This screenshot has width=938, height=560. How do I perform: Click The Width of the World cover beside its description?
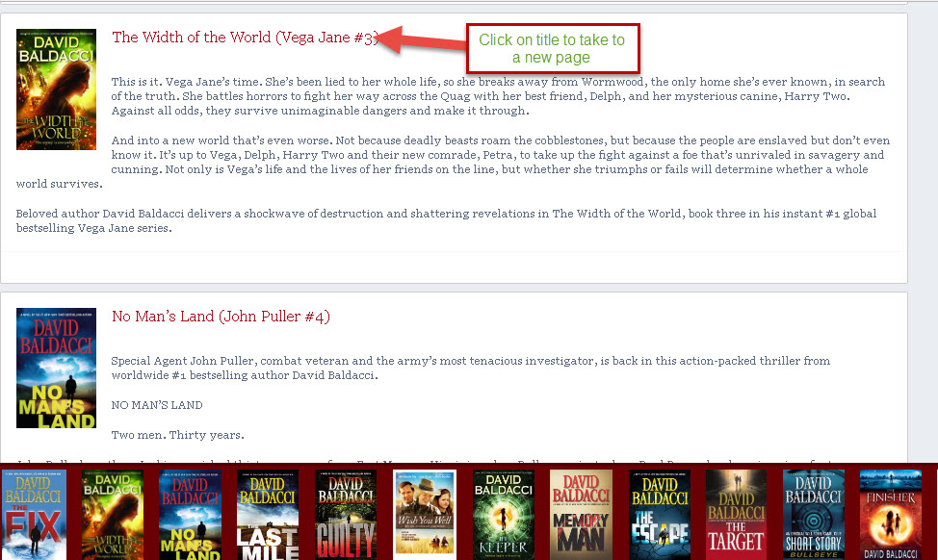[x=56, y=89]
